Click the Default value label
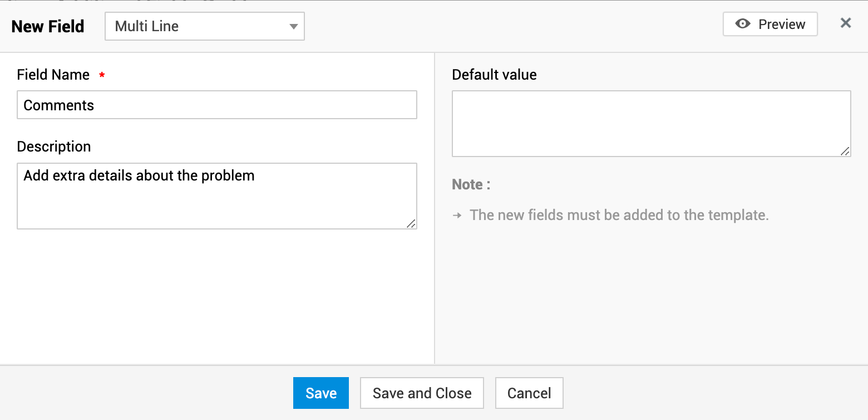The height and width of the screenshot is (420, 868). [x=494, y=75]
